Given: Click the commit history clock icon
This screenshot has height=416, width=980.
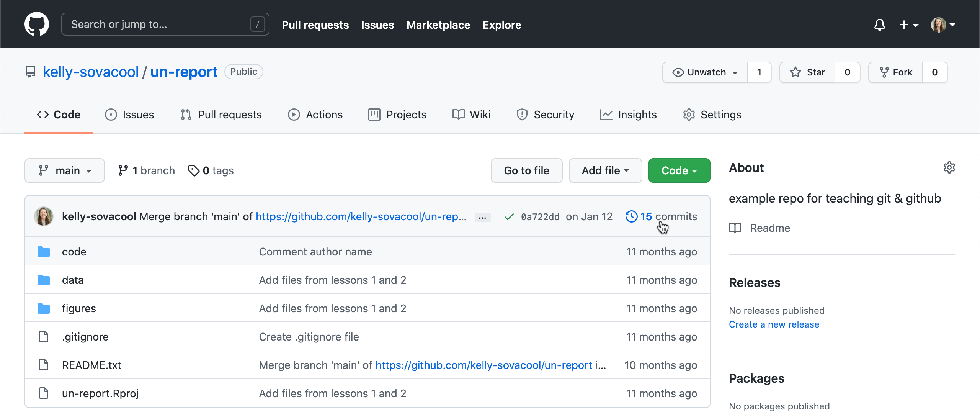Looking at the screenshot, I should pyautogui.click(x=631, y=216).
